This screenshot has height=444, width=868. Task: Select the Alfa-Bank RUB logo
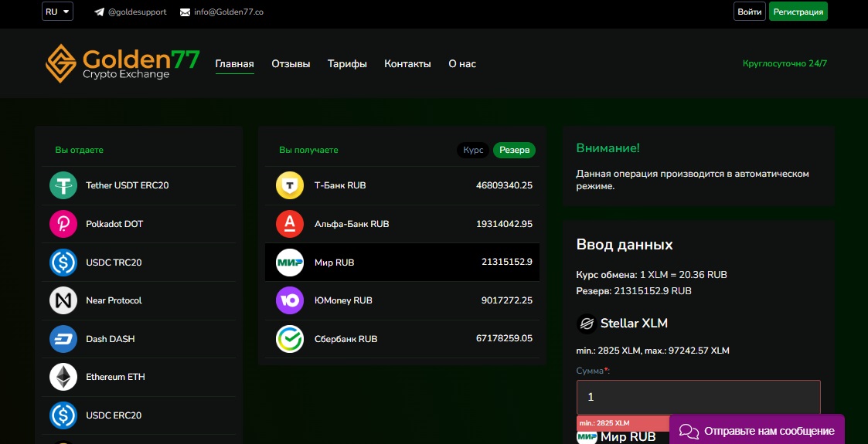click(290, 224)
